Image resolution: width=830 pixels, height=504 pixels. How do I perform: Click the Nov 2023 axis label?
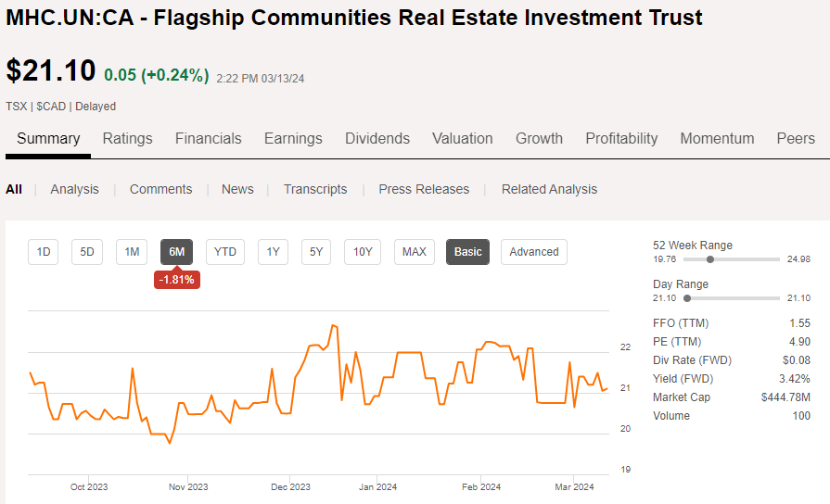coord(188,487)
